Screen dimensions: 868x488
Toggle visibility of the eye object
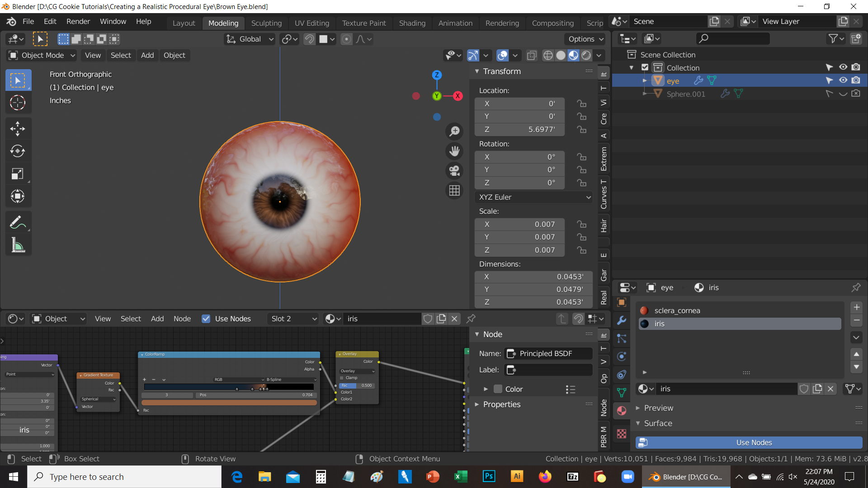[844, 80]
